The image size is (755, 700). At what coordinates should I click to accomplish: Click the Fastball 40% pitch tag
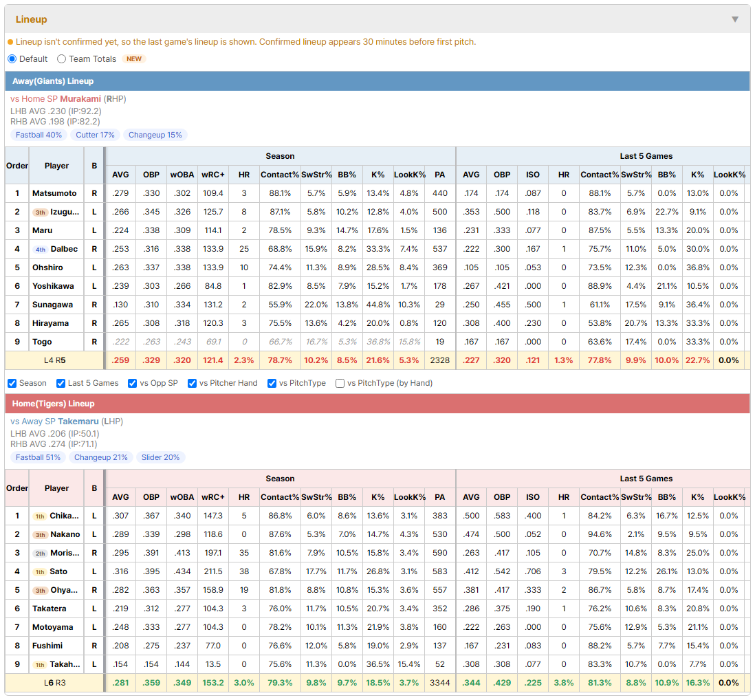(x=39, y=135)
